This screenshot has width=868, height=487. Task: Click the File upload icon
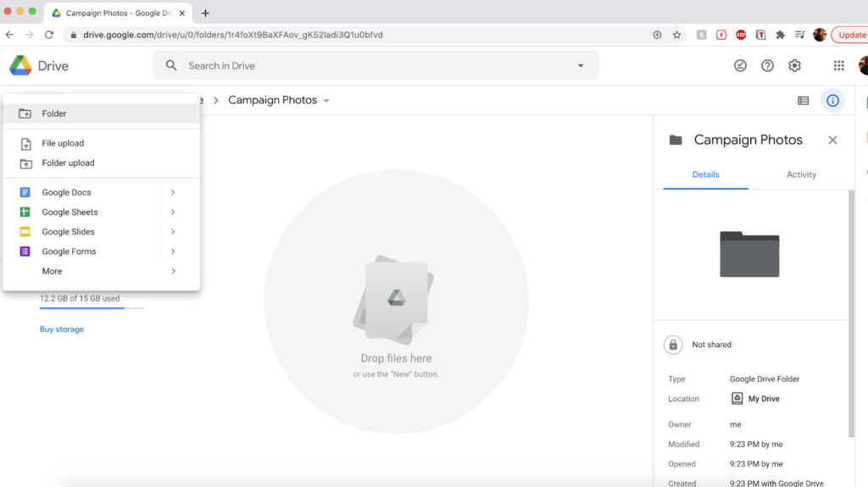coord(25,144)
